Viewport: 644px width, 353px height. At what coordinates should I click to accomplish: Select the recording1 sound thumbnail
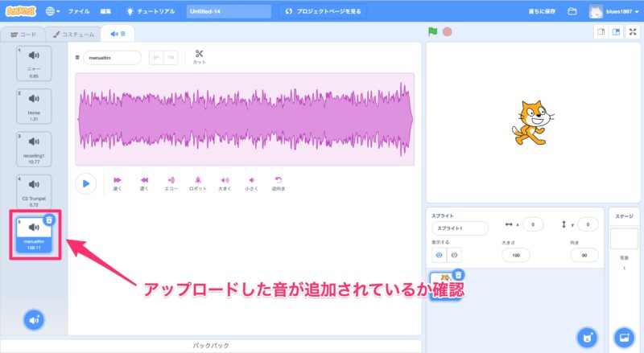[34, 149]
